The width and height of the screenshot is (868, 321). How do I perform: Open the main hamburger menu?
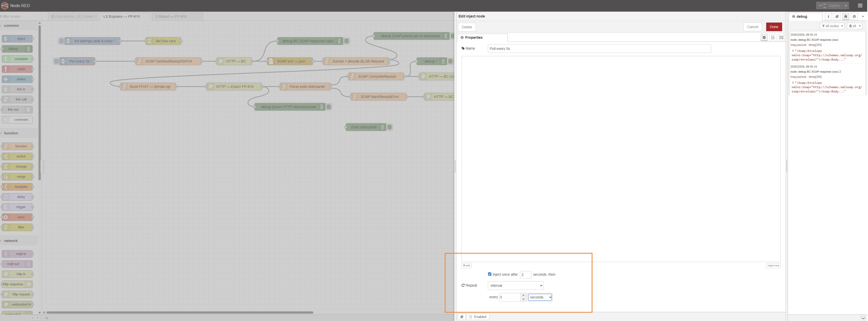[860, 5]
